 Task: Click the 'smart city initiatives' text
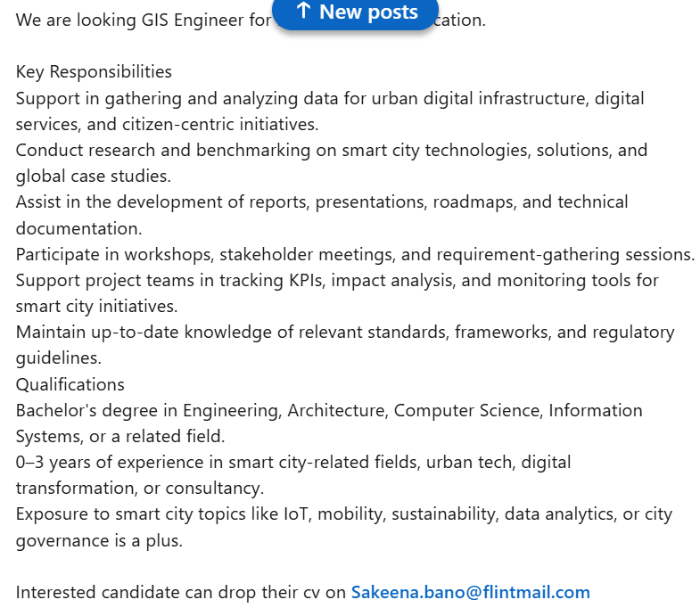point(97,307)
